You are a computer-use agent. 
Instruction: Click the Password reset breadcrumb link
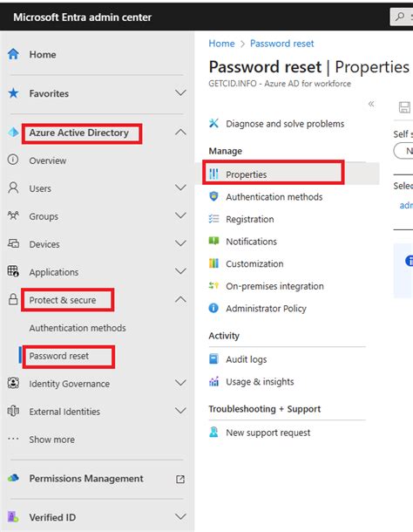281,44
